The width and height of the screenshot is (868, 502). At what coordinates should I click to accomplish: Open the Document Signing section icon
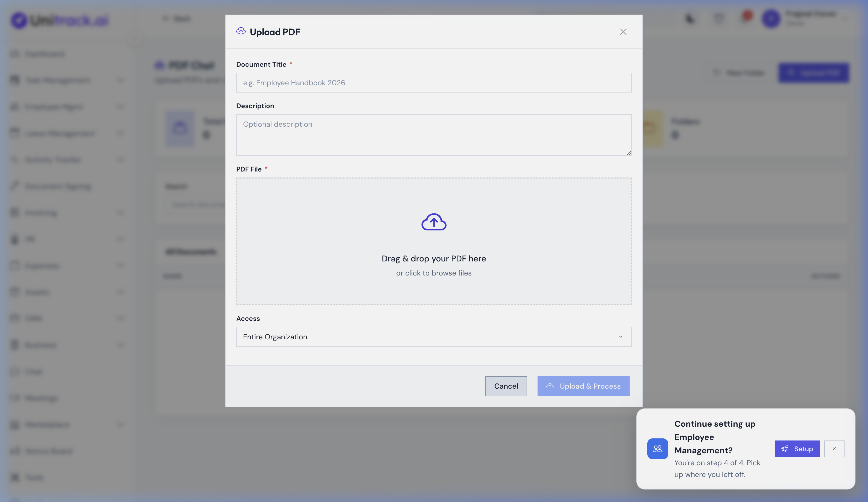click(14, 186)
